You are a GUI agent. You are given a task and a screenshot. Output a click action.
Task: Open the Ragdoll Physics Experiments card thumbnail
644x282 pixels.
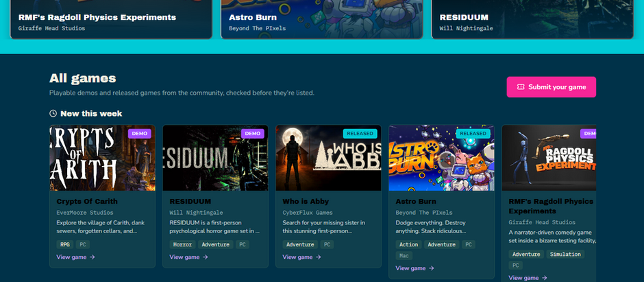(549, 158)
